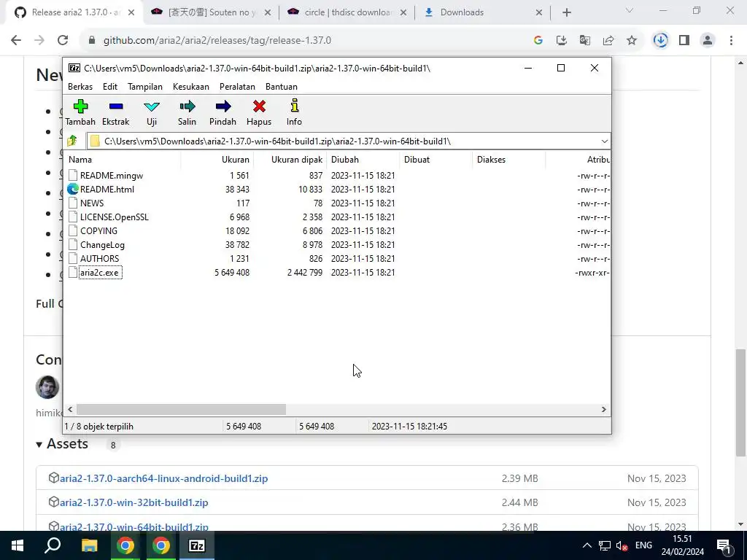Collapse the Assets section
This screenshot has width=747, height=560.
(39, 445)
